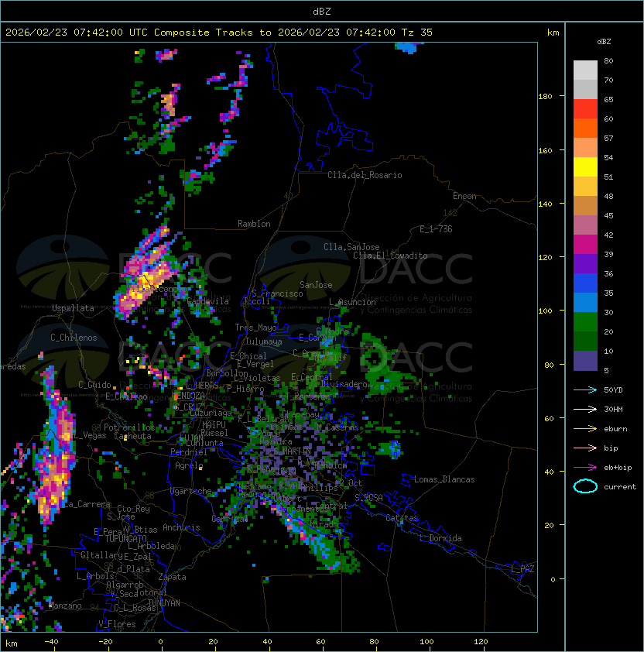
Task: Click the white 30HM arrow legend icon
Action: click(x=585, y=409)
